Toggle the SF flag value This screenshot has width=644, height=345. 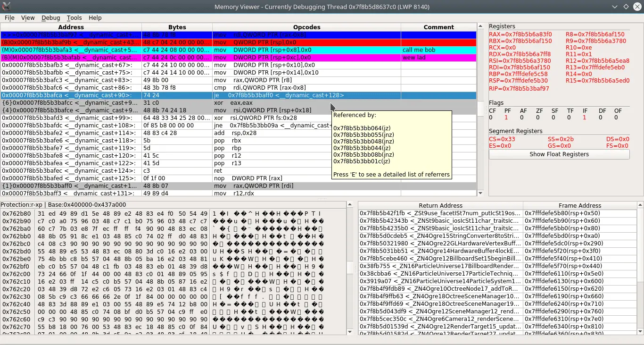click(553, 118)
